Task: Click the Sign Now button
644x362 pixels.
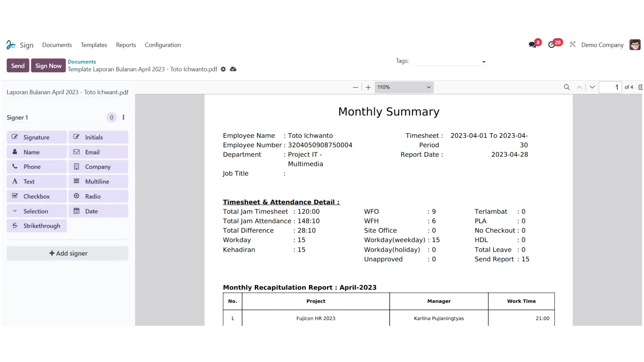Action: click(x=48, y=66)
